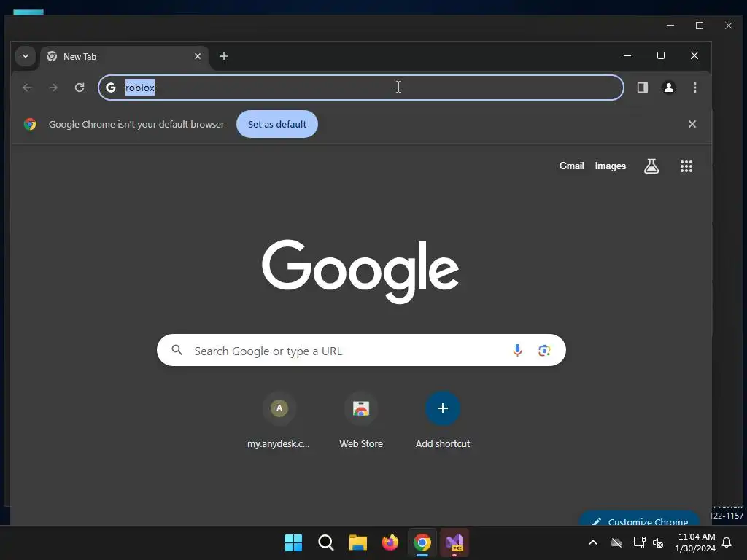Open the Gmail link
747x560 pixels.
572,166
